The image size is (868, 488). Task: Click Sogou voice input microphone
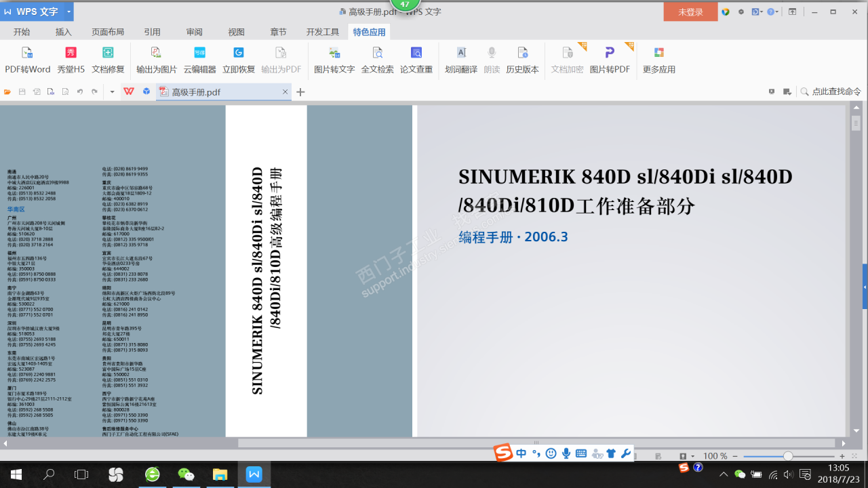566,453
